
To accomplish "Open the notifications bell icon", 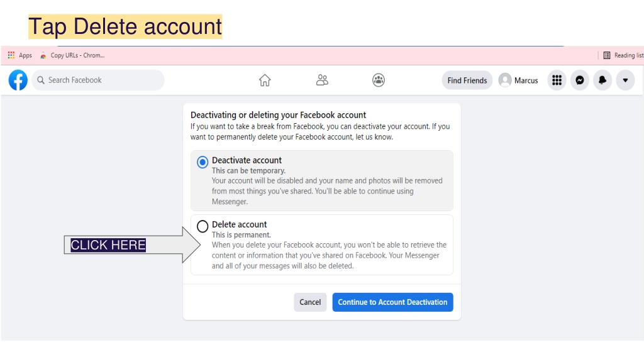I will click(602, 80).
